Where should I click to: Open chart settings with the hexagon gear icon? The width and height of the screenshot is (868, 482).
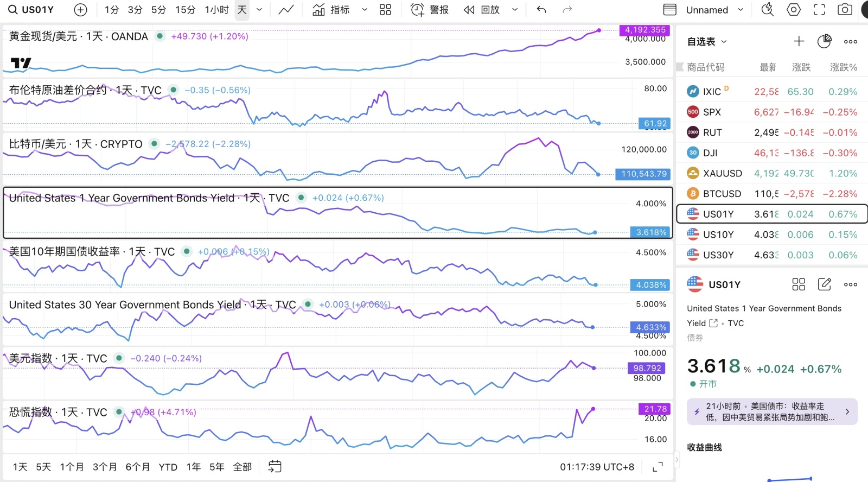coord(794,10)
